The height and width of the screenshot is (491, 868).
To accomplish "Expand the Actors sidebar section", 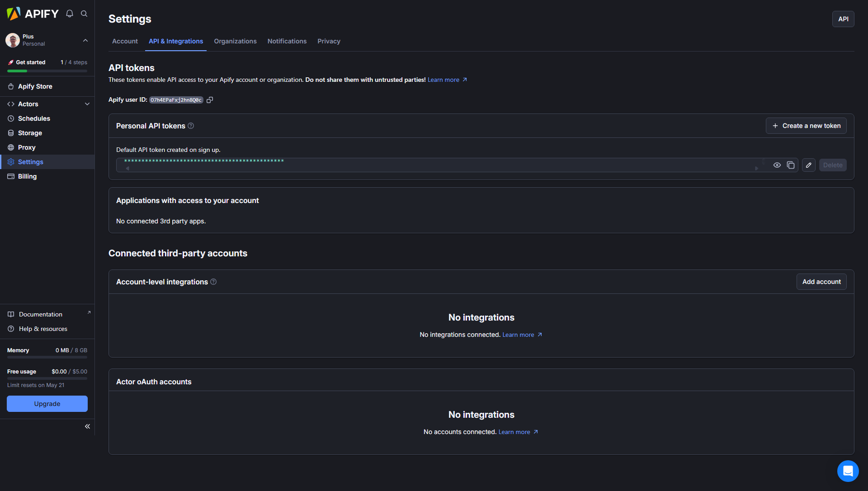I will [x=87, y=104].
